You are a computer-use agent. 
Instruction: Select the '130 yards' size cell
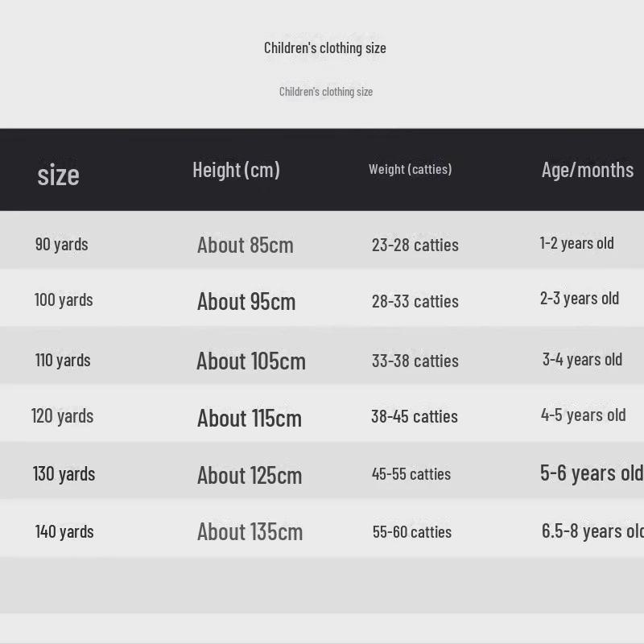pyautogui.click(x=64, y=474)
